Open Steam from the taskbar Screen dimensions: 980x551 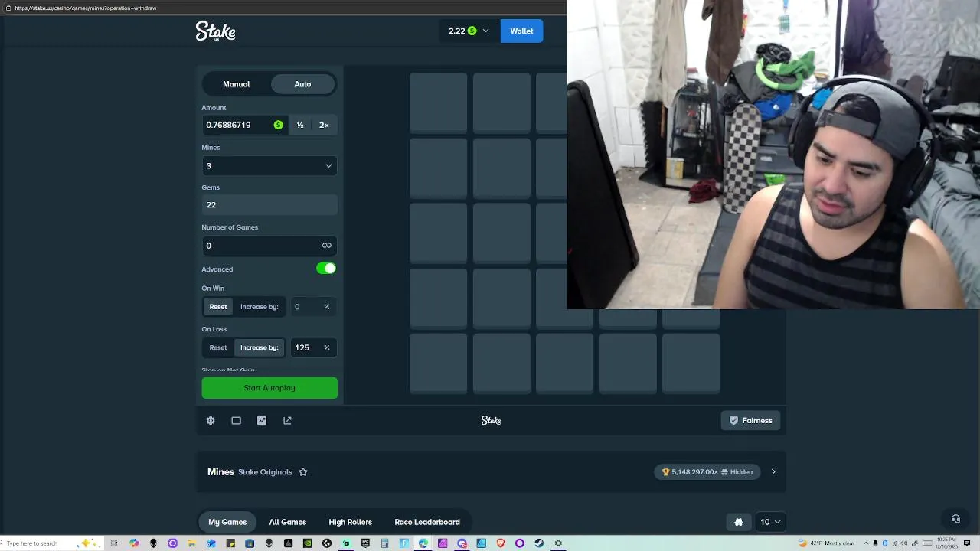(539, 543)
